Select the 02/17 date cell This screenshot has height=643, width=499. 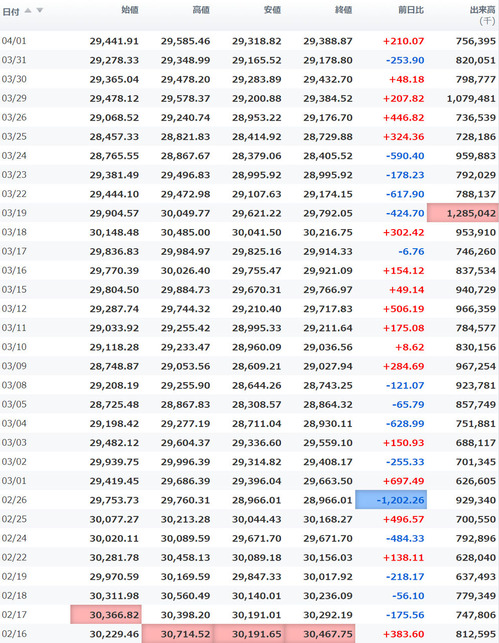tap(14, 615)
